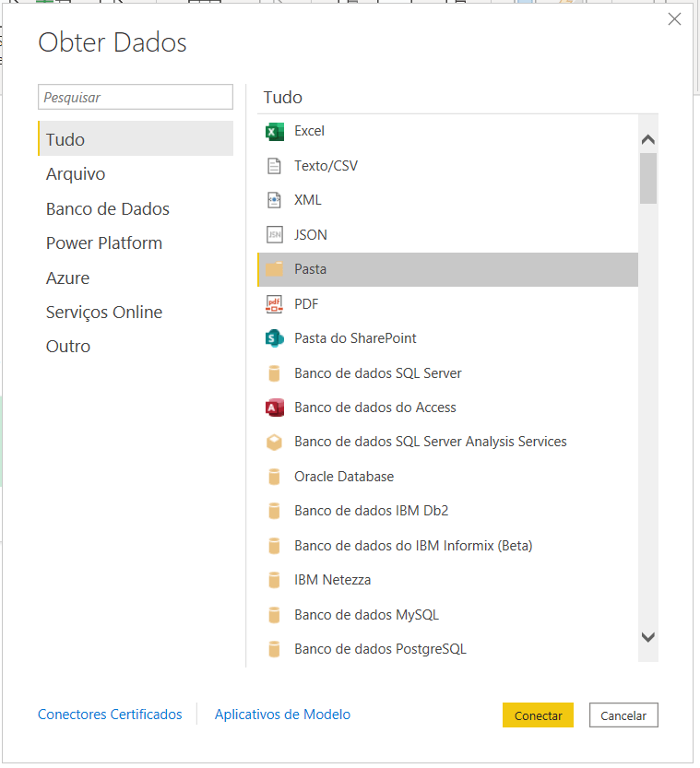Click the MySQL database icon
The width and height of the screenshot is (700, 768).
click(x=274, y=615)
